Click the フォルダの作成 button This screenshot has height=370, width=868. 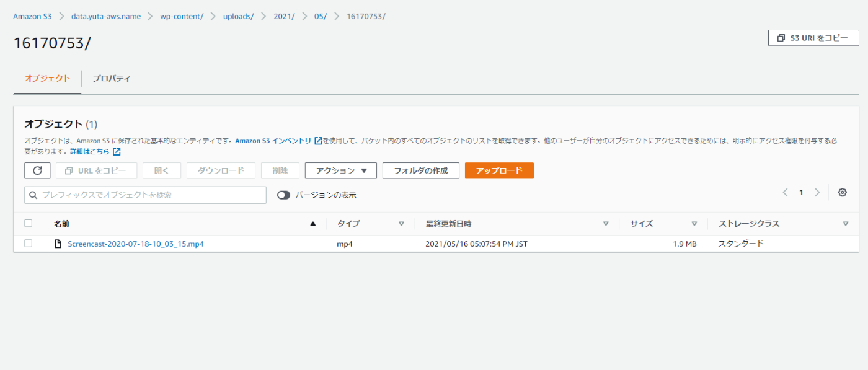[421, 170]
